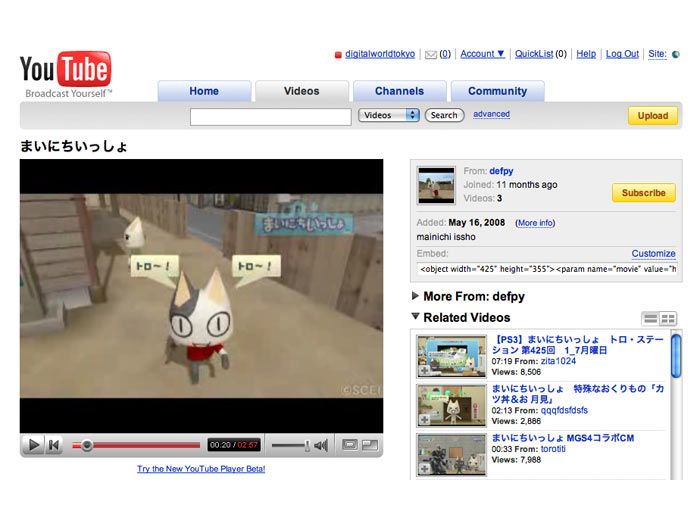Mute the video with speaker icon
Screen dimensions: 700x525
(321, 445)
